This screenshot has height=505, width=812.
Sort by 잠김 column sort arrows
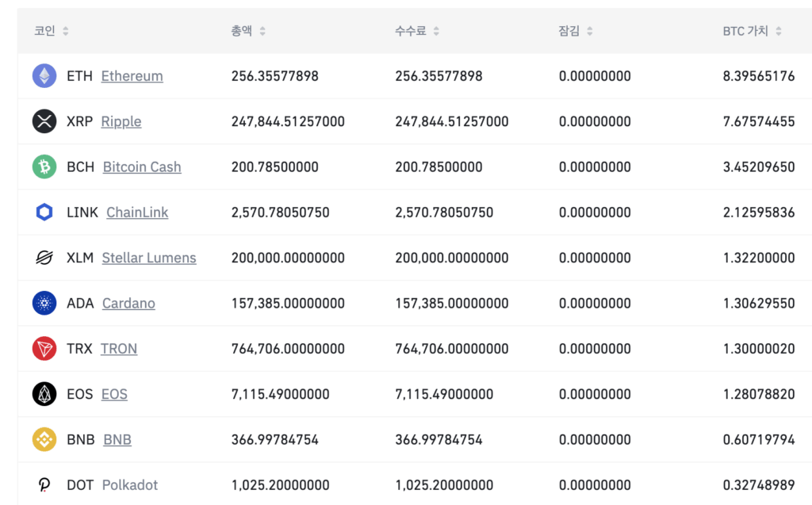[x=589, y=31]
